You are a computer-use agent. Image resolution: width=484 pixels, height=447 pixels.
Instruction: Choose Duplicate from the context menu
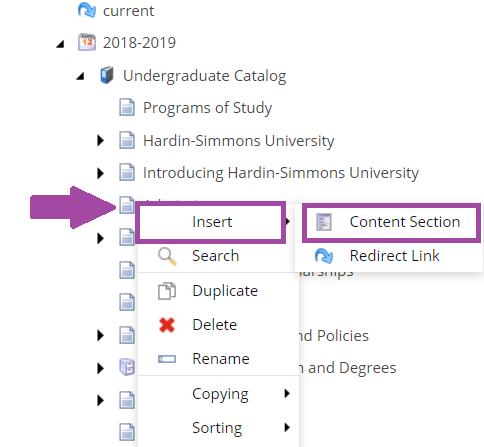point(225,291)
